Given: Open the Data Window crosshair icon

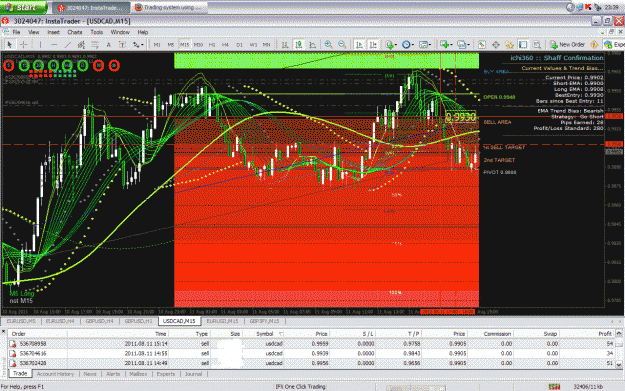Looking at the screenshot, I should coord(496,45).
